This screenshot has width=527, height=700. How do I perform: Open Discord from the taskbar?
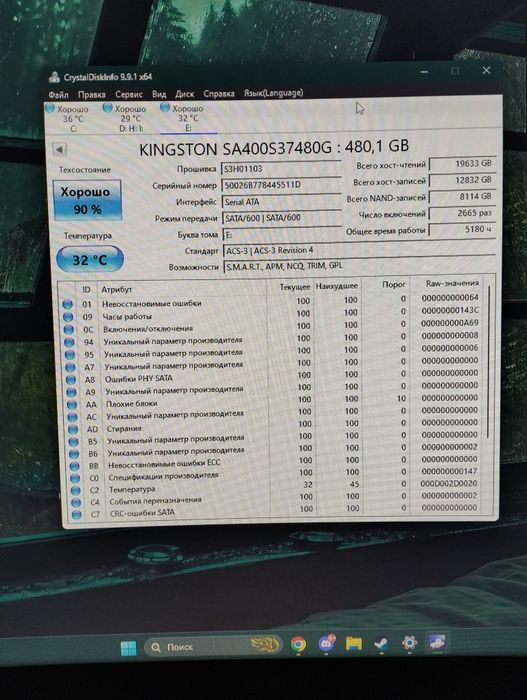coord(326,644)
